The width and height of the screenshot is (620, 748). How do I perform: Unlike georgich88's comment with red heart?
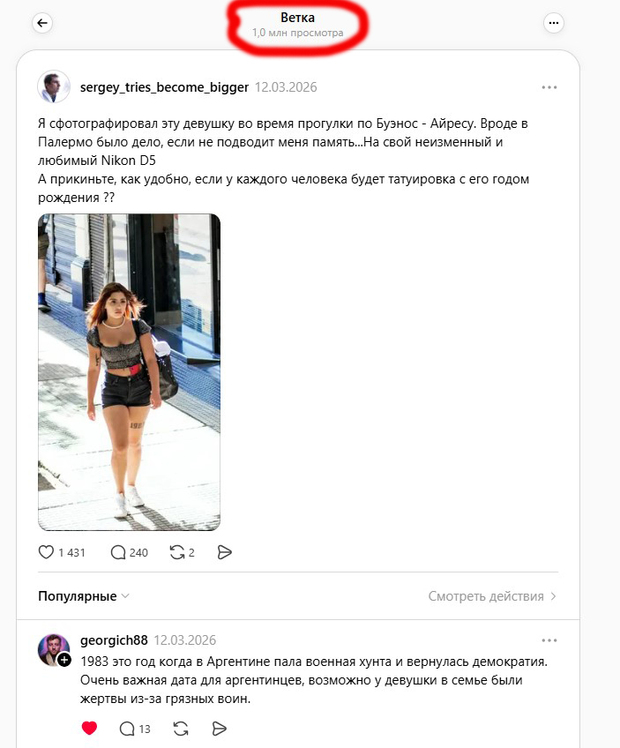coord(89,728)
